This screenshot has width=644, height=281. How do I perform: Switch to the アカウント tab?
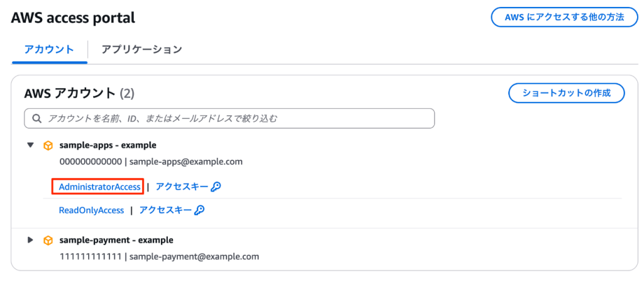(x=49, y=49)
